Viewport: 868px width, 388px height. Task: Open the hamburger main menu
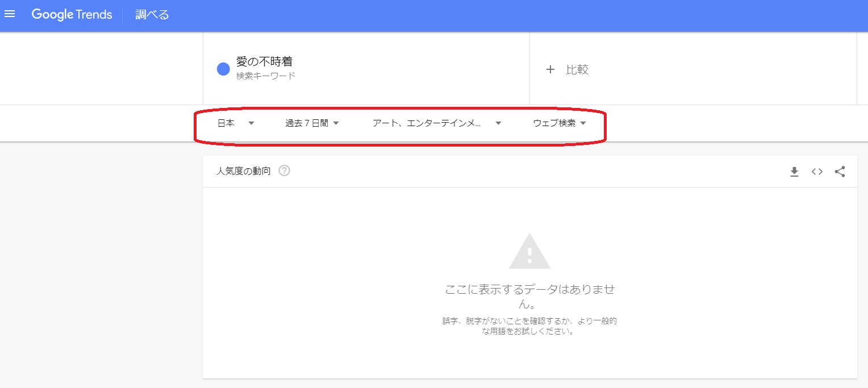click(x=10, y=14)
